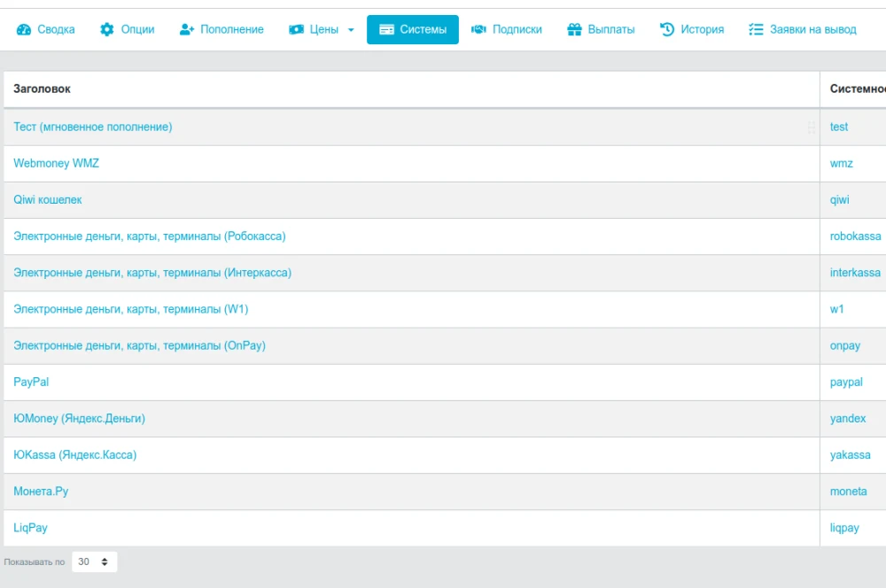The height and width of the screenshot is (588, 886).
Task: Click the Системы credit card icon
Action: click(386, 29)
